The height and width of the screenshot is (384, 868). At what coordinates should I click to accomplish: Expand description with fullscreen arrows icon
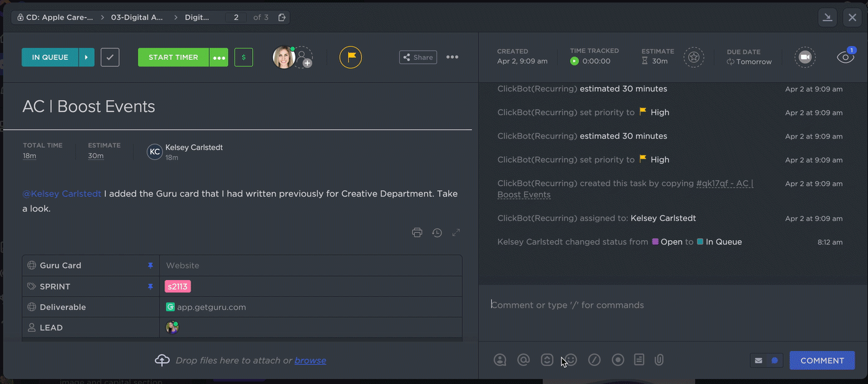coord(456,233)
